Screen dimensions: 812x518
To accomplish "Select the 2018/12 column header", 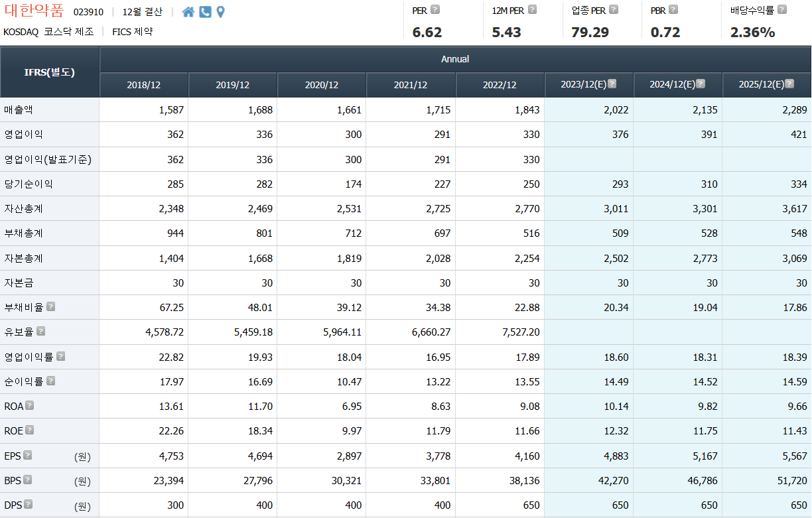I will pos(144,85).
